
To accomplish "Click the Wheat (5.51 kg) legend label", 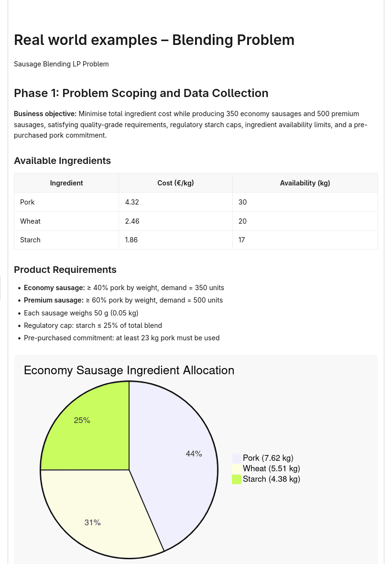I will click(271, 468).
